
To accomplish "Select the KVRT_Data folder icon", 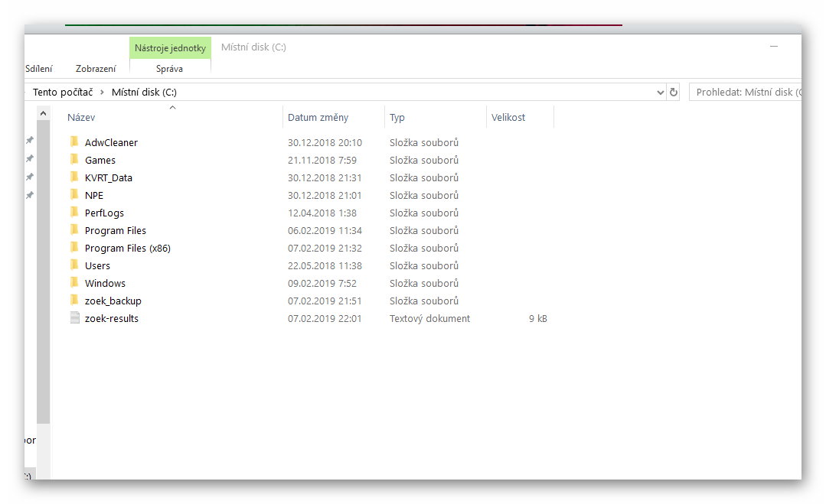I will tap(74, 177).
